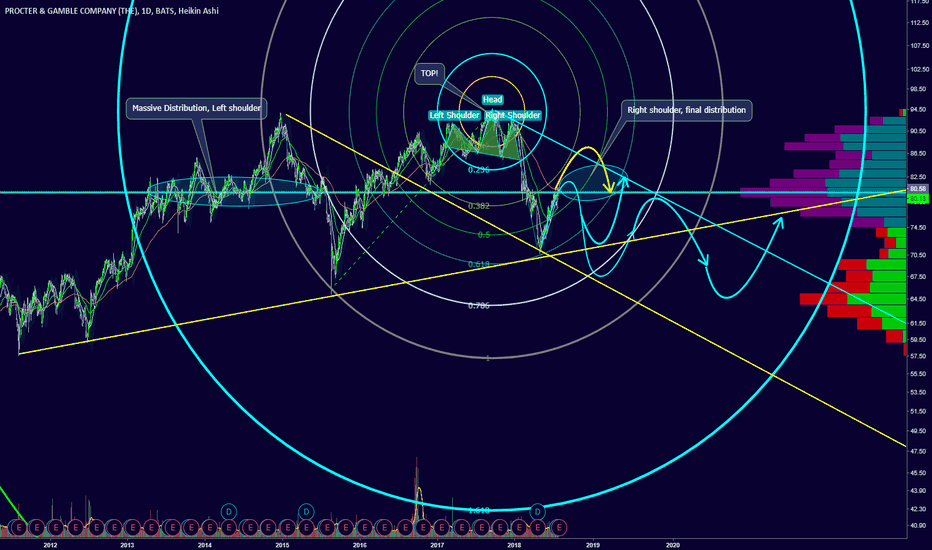Click the 2013 label on time axis

coord(127,544)
